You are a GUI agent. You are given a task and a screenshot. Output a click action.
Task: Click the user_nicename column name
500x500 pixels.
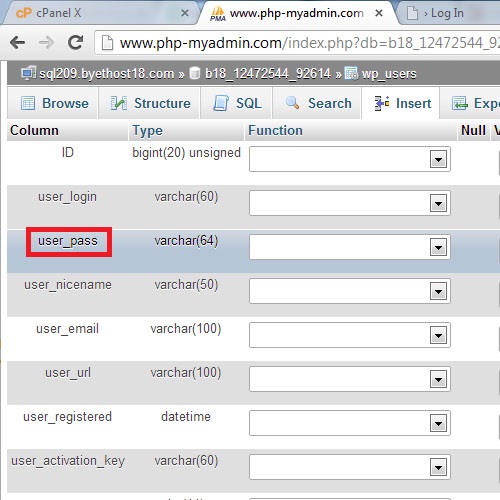pos(68,285)
